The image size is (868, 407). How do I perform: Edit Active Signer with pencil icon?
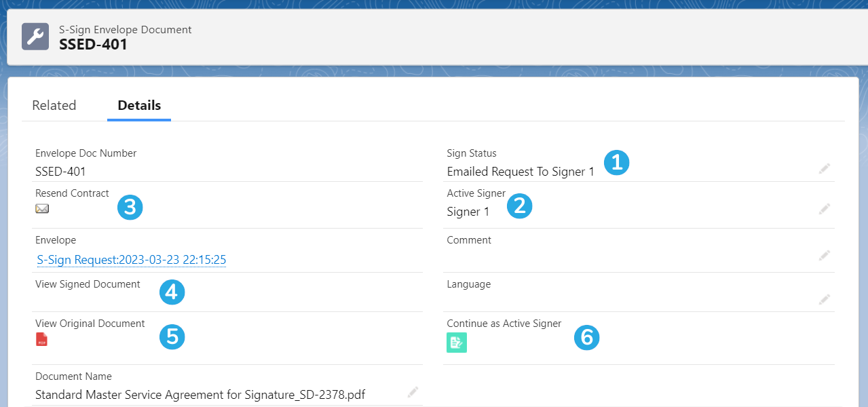click(x=825, y=209)
